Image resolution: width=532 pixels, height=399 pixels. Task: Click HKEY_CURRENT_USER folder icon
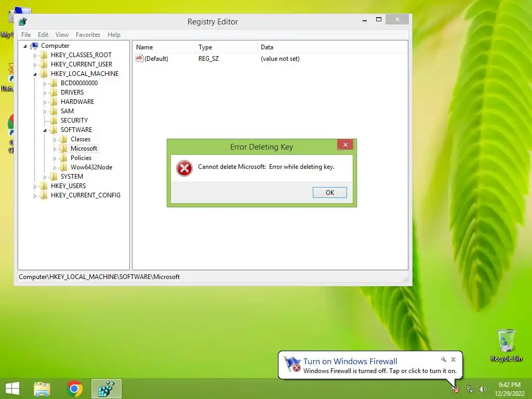44,64
